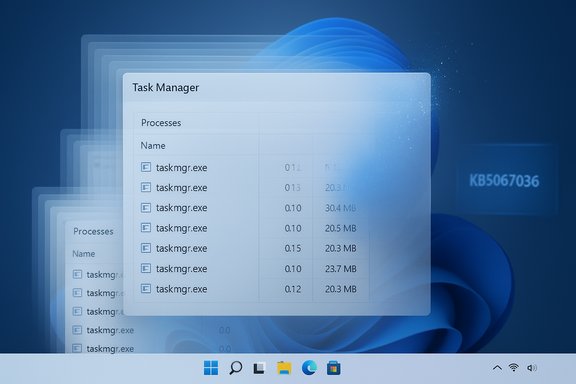Click Name header in the background window
Viewport: 576px width, 384px height.
tap(84, 254)
